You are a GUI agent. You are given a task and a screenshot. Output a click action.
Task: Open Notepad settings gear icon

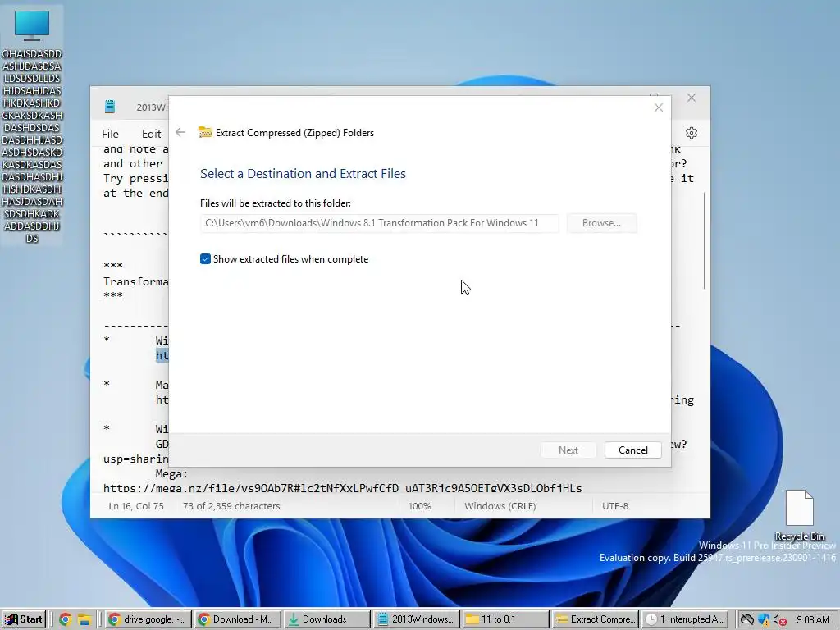pyautogui.click(x=691, y=133)
